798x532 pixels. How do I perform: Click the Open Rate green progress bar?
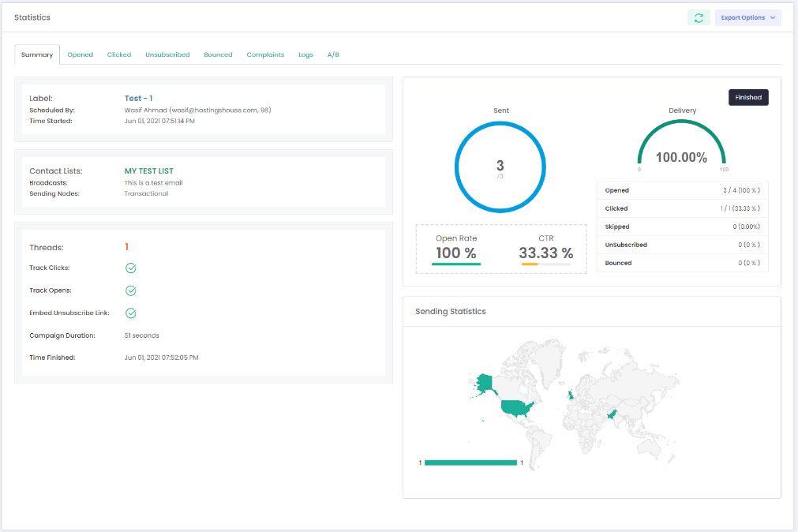[456, 264]
